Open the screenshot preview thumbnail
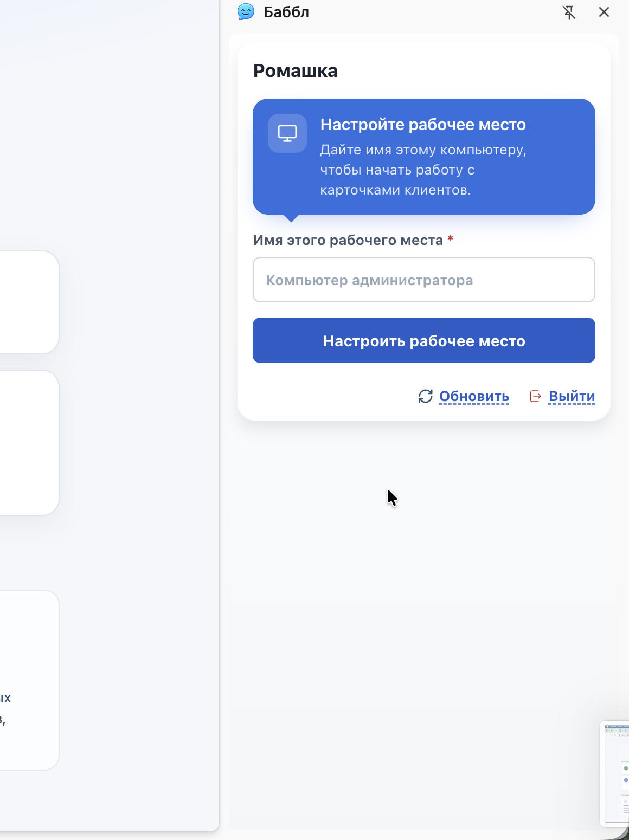The height and width of the screenshot is (840, 629). click(x=615, y=774)
